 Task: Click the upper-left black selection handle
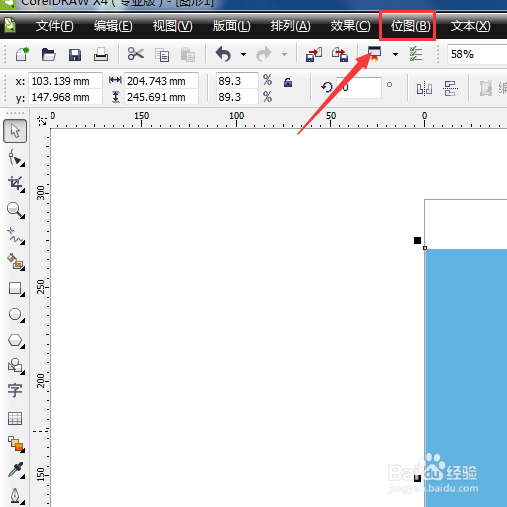point(417,240)
